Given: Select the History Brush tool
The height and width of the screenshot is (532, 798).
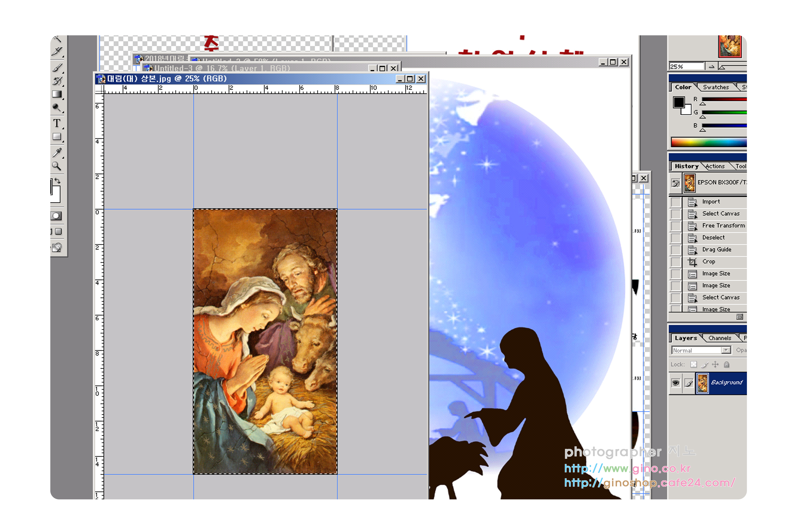Looking at the screenshot, I should 57,81.
